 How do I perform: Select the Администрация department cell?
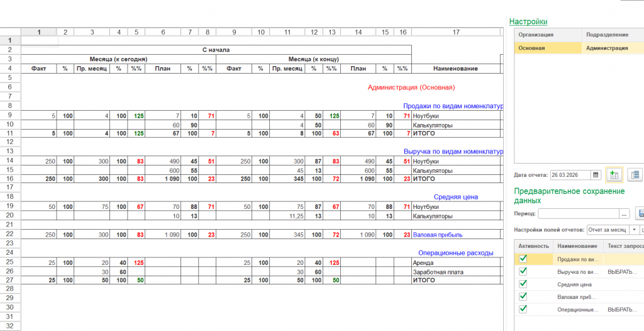coord(613,48)
